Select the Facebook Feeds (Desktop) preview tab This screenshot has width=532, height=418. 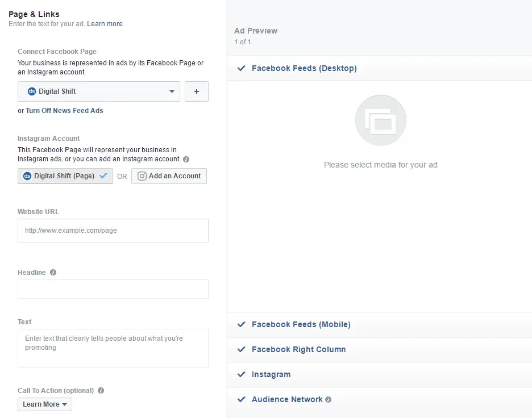[x=305, y=68]
